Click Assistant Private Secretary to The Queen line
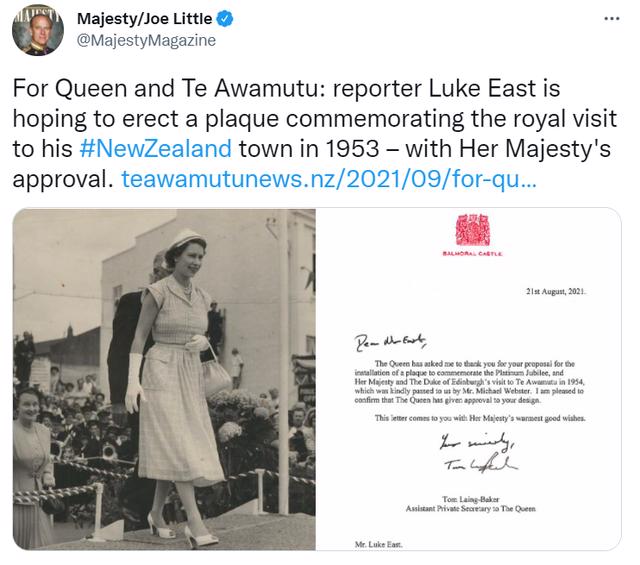The height and width of the screenshot is (565, 640). coord(471,509)
